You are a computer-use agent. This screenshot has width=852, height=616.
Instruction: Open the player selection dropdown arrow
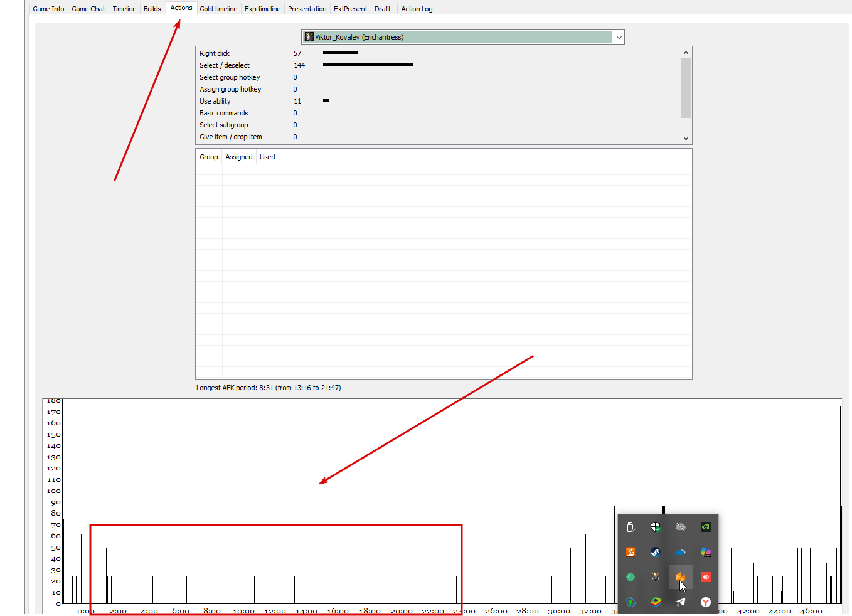tap(619, 37)
